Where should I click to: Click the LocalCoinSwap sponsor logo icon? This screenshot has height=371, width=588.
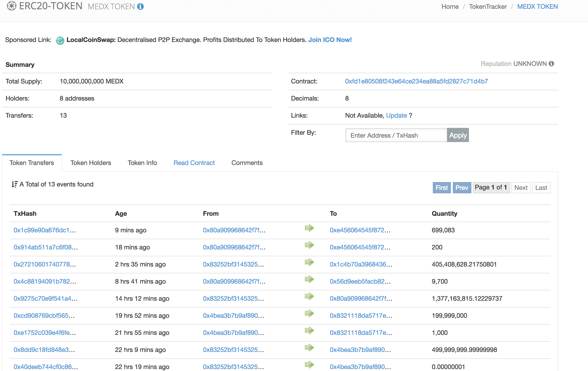point(60,40)
